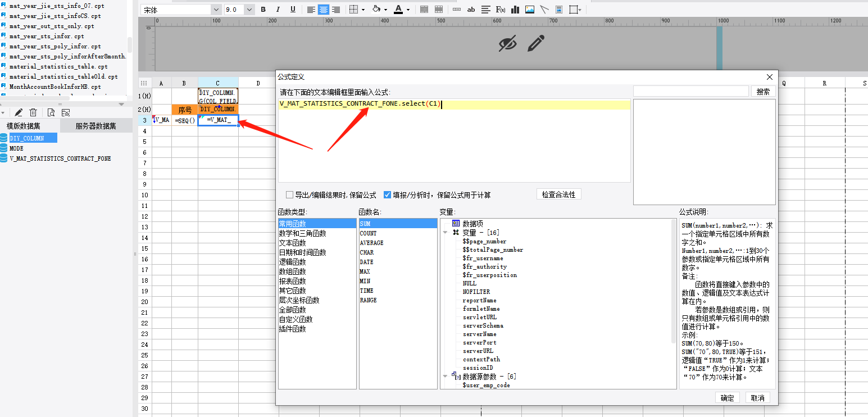
Task: Click the unmerge cells icon
Action: click(439, 10)
